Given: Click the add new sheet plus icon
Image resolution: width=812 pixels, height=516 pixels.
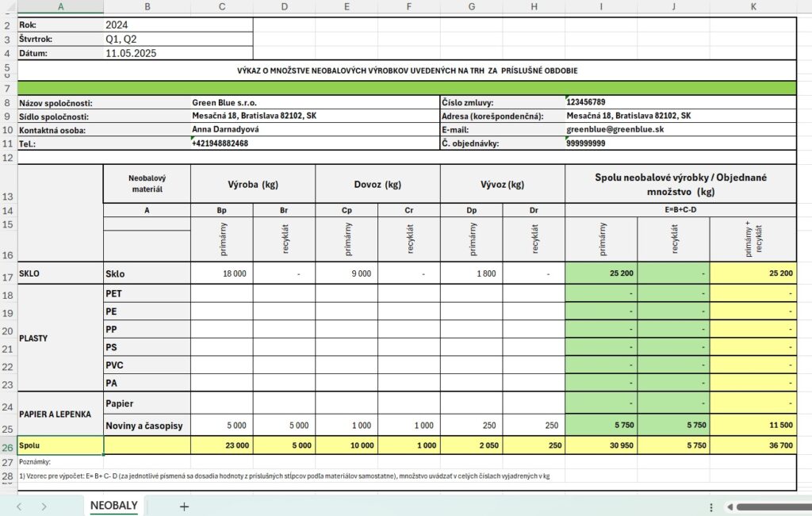Looking at the screenshot, I should (184, 506).
